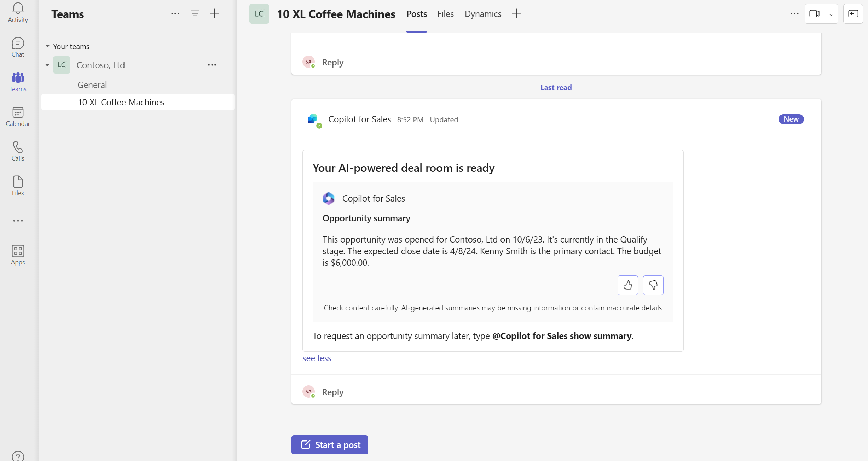Image resolution: width=868 pixels, height=461 pixels.
Task: Toggle the expand panel icon
Action: [853, 13]
